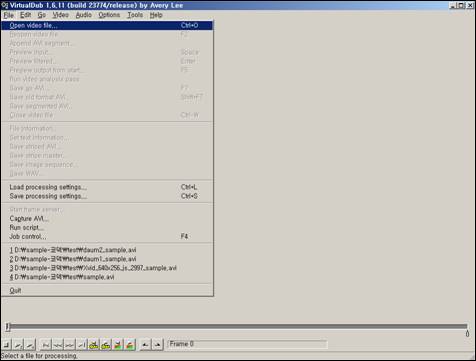Click the timeline position slider thumb
This screenshot has height=361, width=476.
point(8,327)
